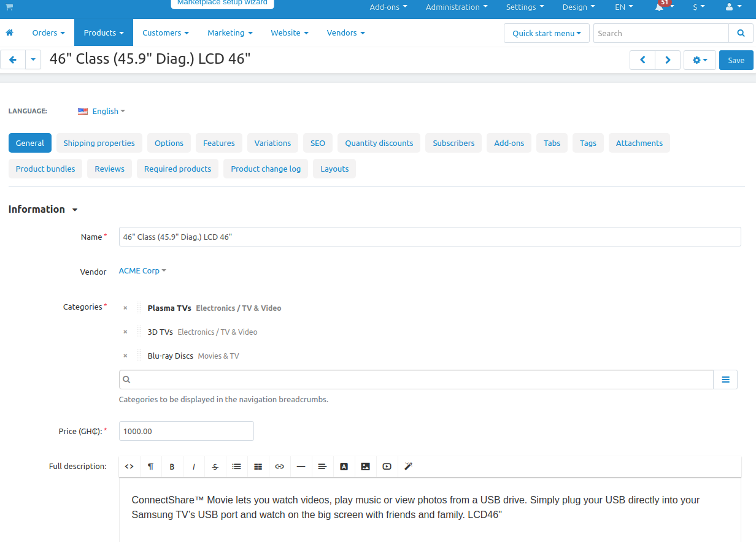Insert a link in editor

click(x=280, y=467)
